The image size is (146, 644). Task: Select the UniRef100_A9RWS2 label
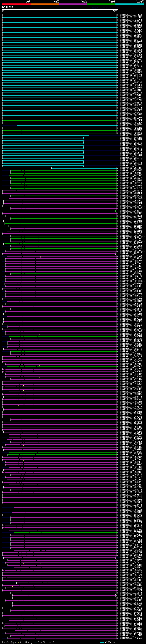point(131,133)
